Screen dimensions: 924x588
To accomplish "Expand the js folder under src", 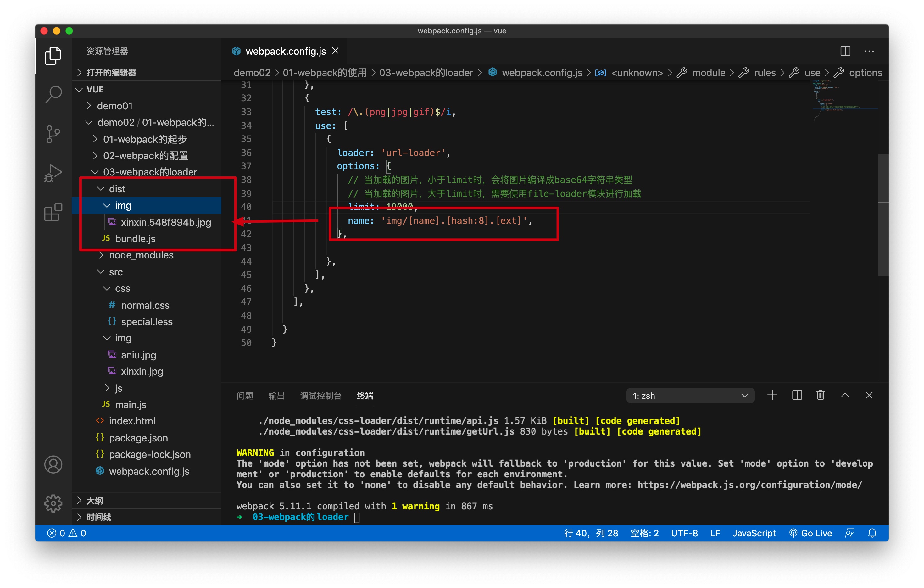I will click(x=147, y=388).
